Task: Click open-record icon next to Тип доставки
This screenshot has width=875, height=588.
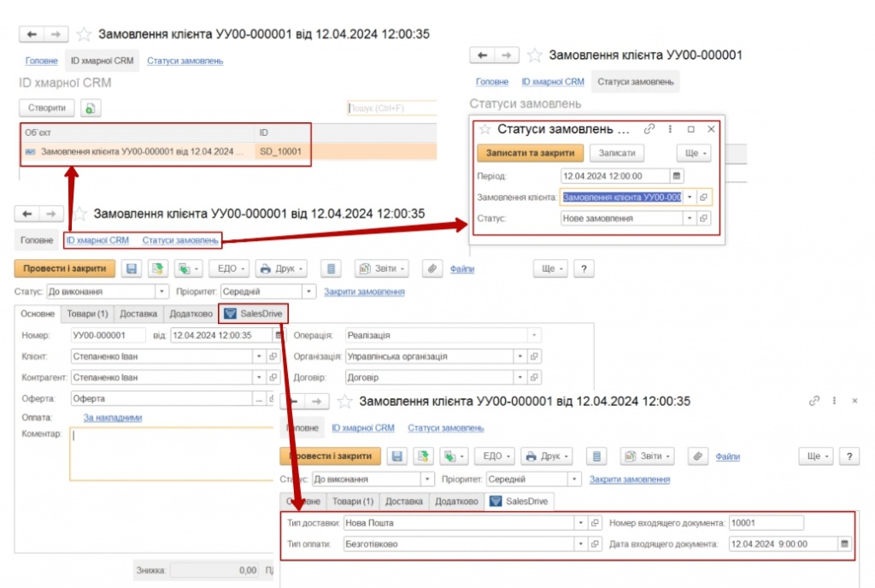Action: click(596, 522)
